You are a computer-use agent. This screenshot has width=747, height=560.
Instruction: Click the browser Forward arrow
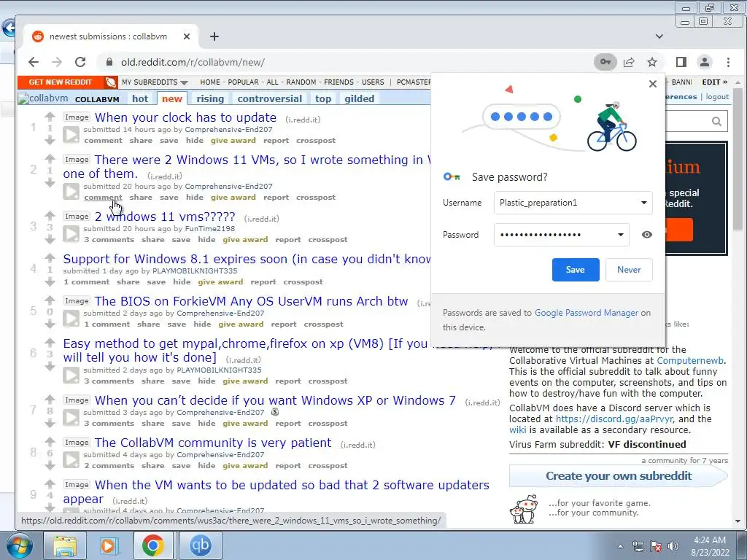coord(57,62)
